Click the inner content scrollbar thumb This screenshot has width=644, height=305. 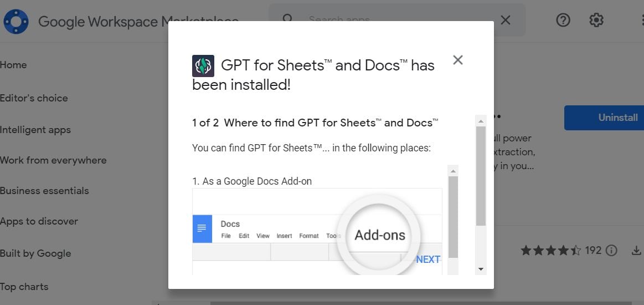(x=453, y=217)
